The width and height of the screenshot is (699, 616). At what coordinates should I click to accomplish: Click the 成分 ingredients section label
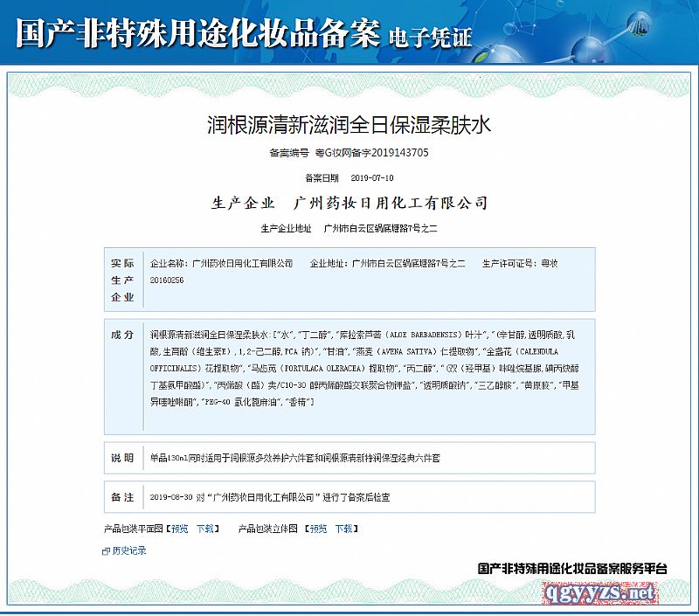click(122, 335)
